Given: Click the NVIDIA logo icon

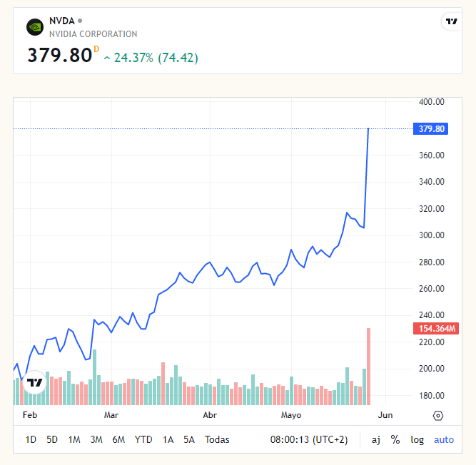Looking at the screenshot, I should tap(35, 27).
